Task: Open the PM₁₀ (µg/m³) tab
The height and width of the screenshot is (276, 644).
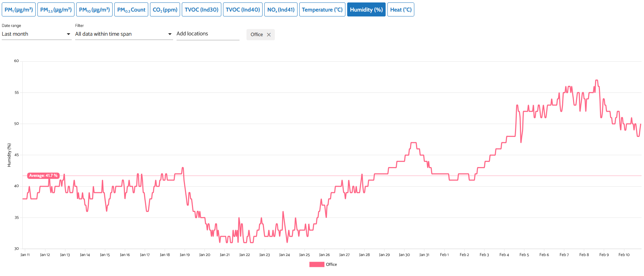Action: [94, 10]
